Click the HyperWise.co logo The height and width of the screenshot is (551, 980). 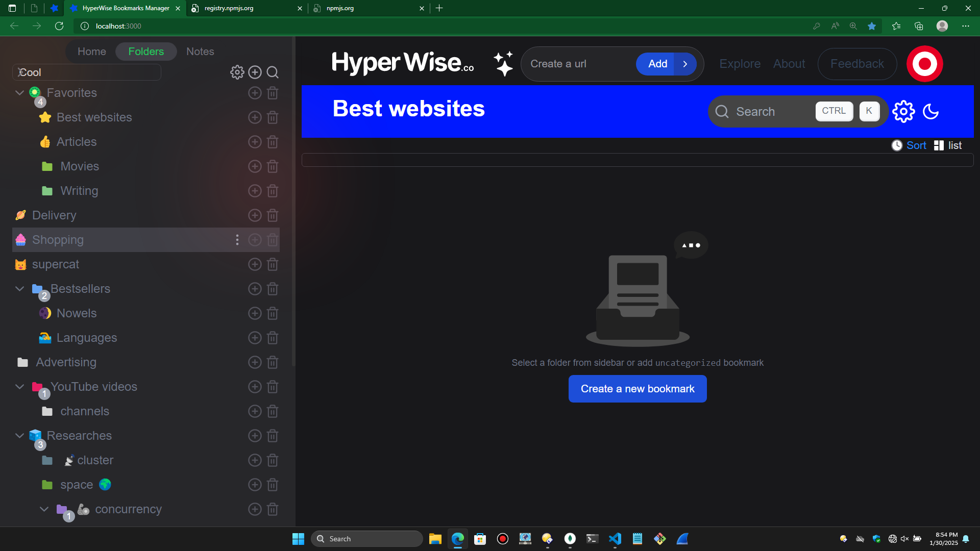pyautogui.click(x=403, y=63)
